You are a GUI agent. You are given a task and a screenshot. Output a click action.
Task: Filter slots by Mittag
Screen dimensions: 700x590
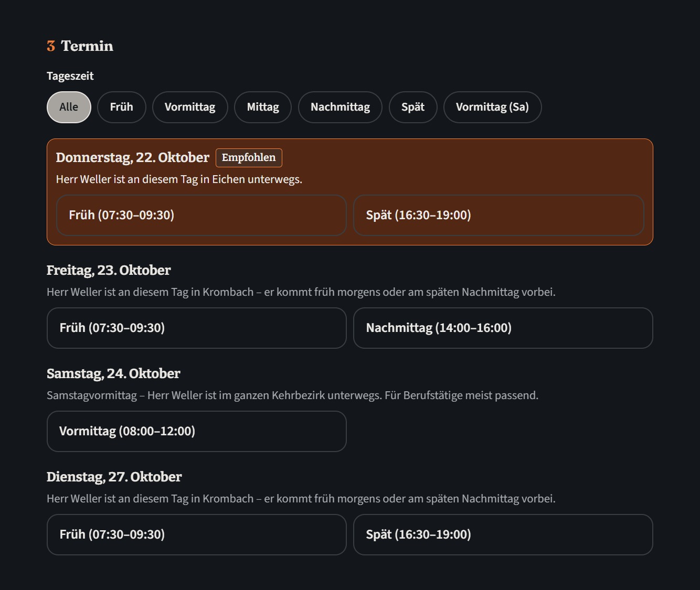[263, 107]
